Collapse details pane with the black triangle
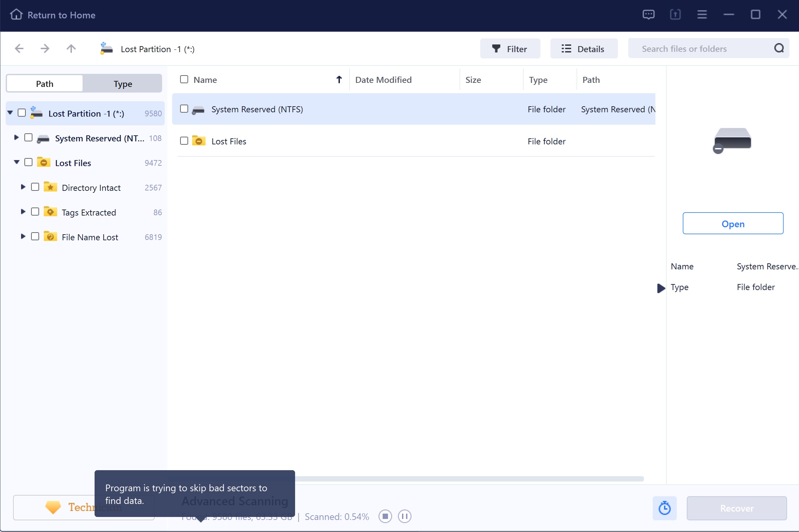 661,288
